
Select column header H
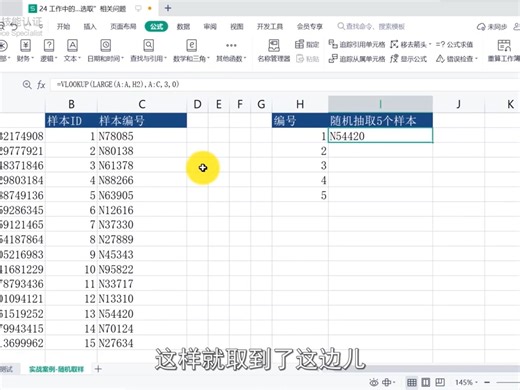pyautogui.click(x=300, y=104)
